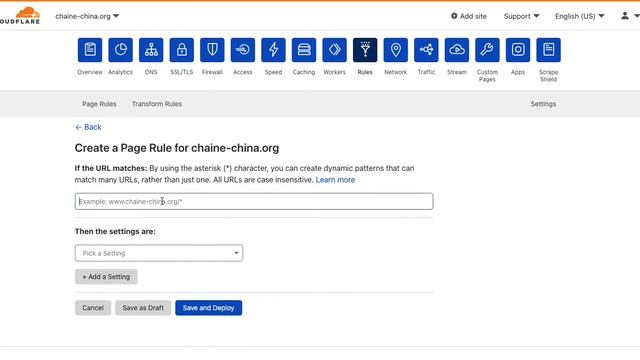Image resolution: width=640 pixels, height=360 pixels.
Task: Open the English (US) language dropdown
Action: 579,16
